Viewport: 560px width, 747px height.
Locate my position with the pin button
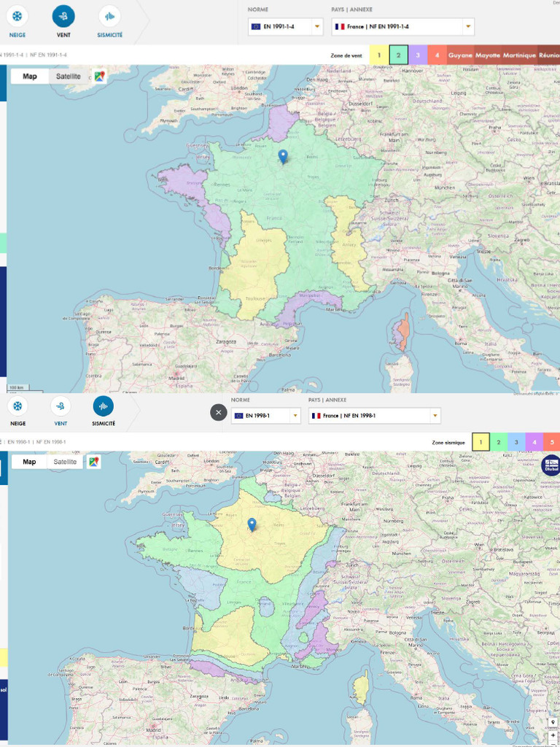point(553,723)
